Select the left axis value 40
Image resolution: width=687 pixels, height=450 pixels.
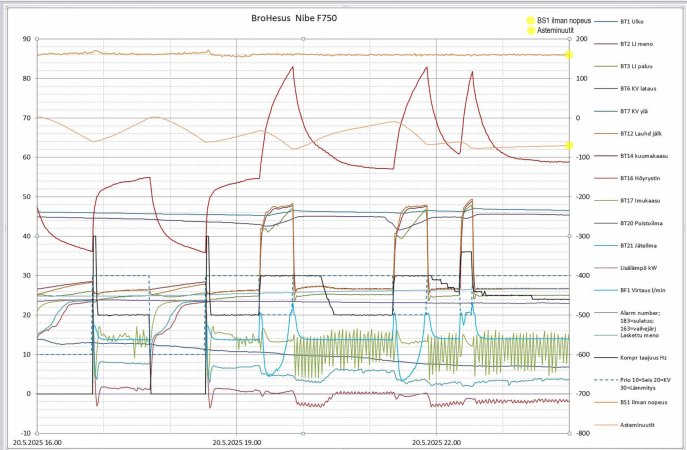click(x=27, y=236)
